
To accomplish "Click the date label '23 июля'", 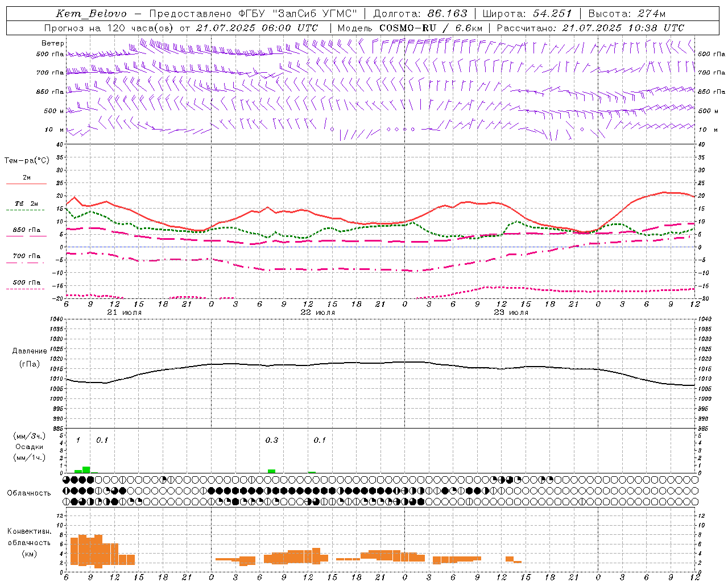I will point(511,313).
